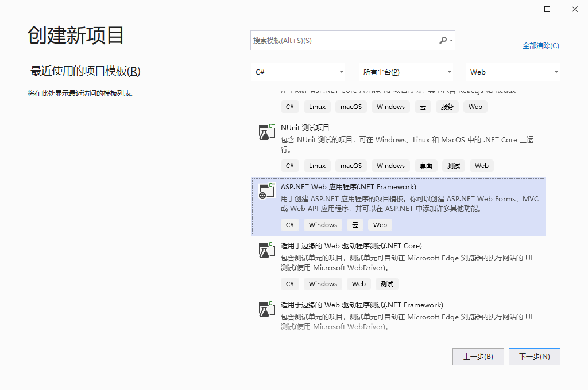Screen dimensions: 588x390
Task: Click the C# tag in ASP.NET Web application row
Action: [290, 225]
